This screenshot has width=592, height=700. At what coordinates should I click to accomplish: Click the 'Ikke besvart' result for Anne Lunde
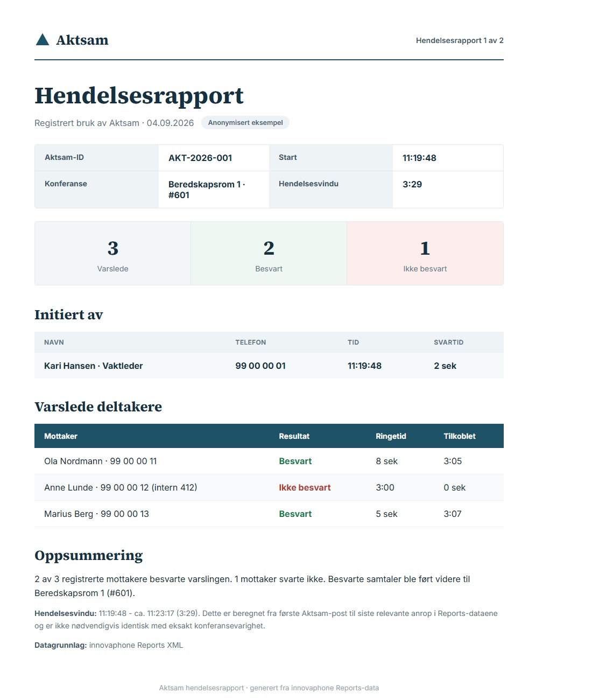click(305, 487)
